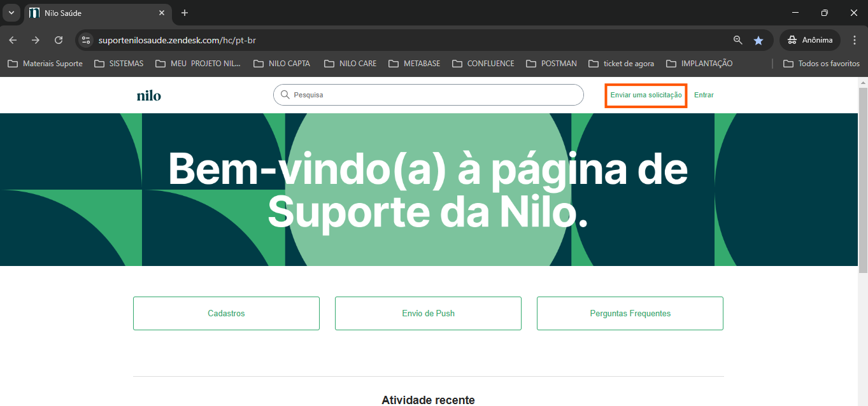Open the METABASE bookmark folder
This screenshot has height=406, width=868.
click(x=415, y=64)
